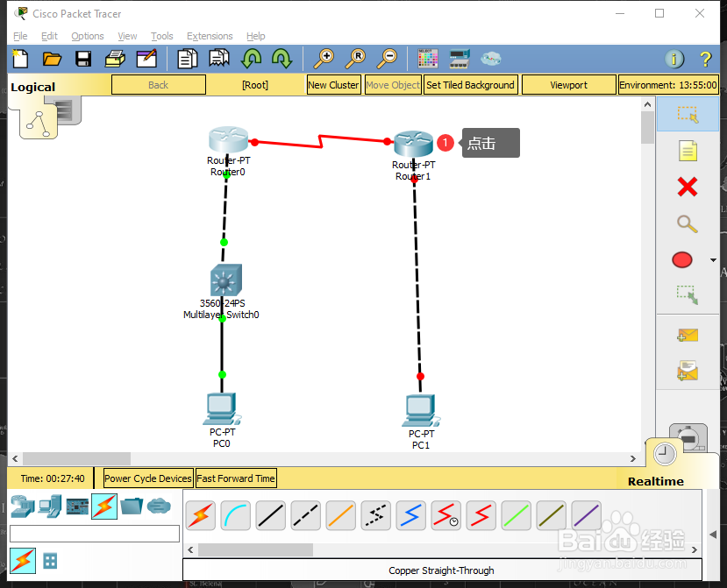Click Power Cycle Devices button
Screen dimensions: 727x588
click(148, 478)
